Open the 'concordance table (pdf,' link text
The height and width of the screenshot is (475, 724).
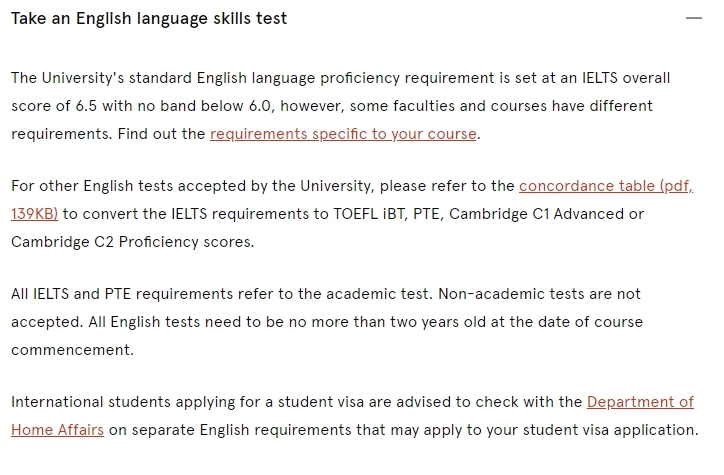click(x=606, y=186)
